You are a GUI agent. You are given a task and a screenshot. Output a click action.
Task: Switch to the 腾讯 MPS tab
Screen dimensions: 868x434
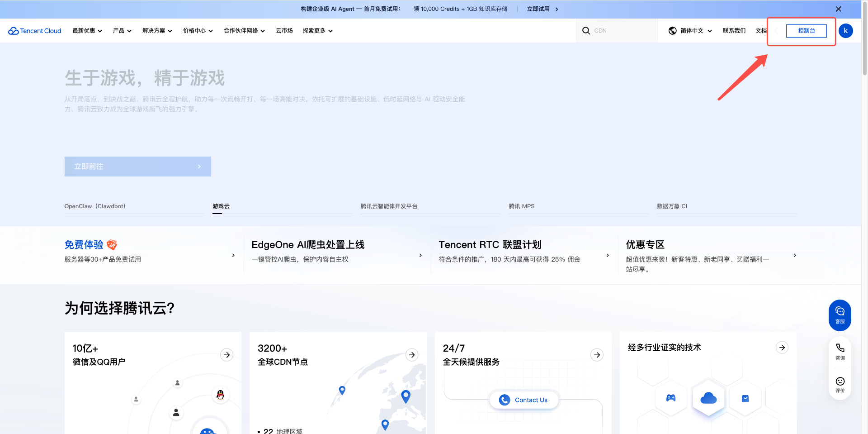pyautogui.click(x=521, y=206)
